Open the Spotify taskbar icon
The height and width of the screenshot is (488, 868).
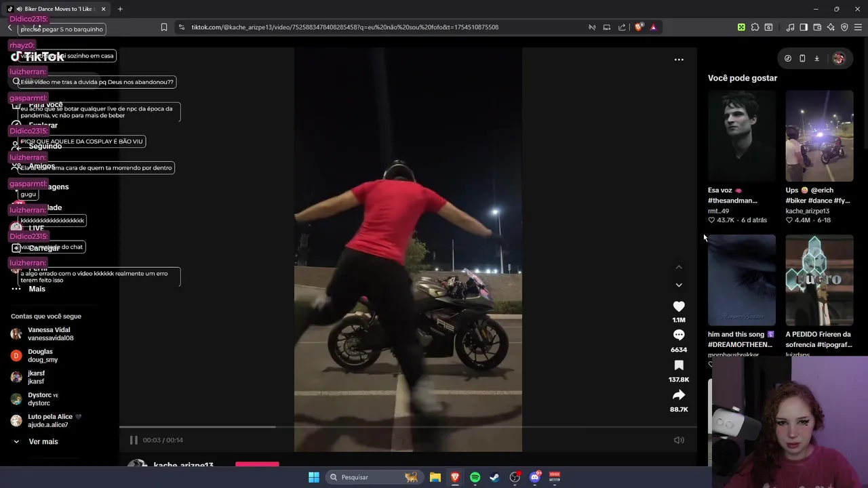coord(475,477)
